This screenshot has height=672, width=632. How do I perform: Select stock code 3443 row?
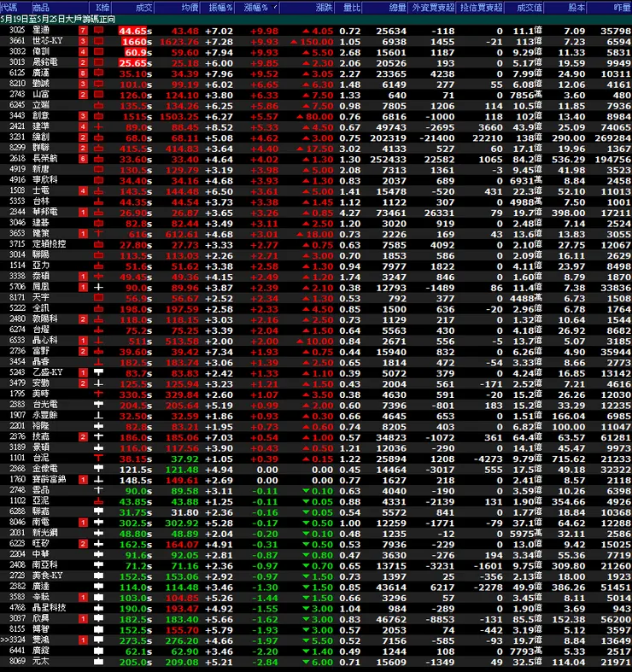coord(316,116)
